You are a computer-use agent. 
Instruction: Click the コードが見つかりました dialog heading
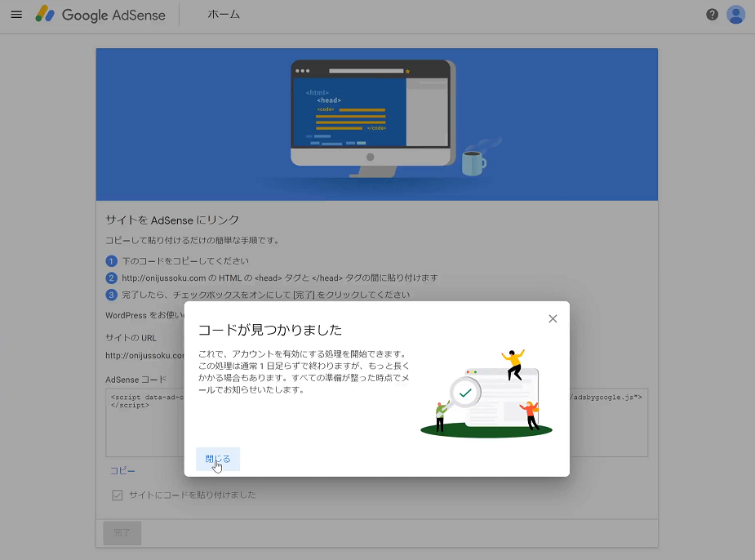270,330
